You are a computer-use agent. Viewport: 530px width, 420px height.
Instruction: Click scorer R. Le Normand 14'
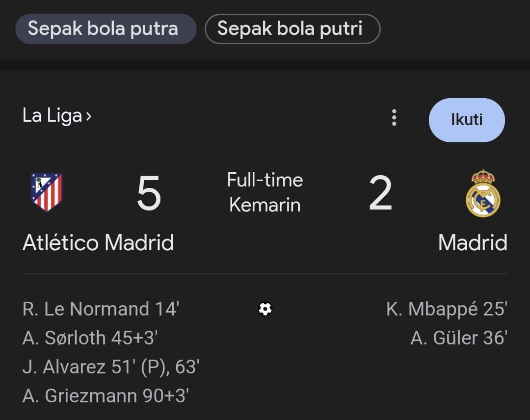click(x=102, y=309)
